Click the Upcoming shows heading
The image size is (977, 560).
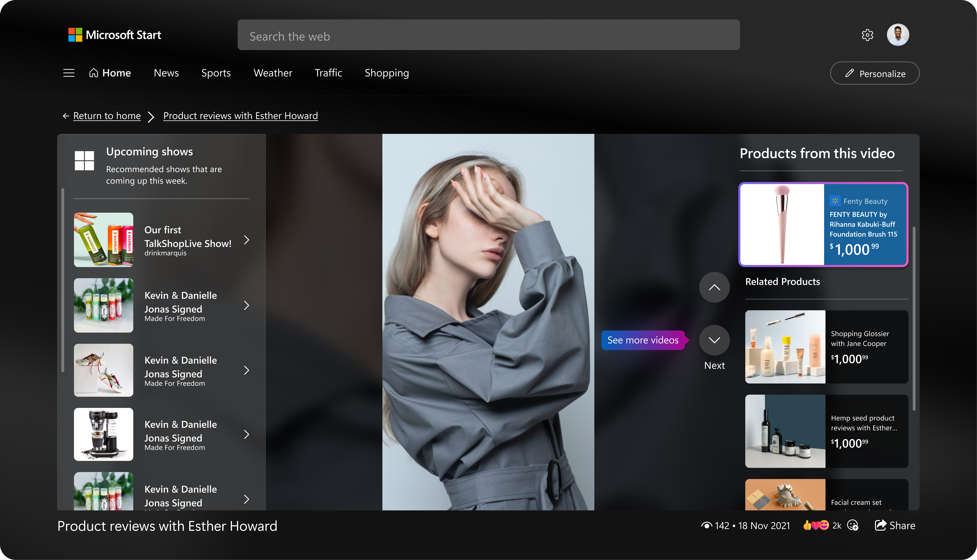(149, 152)
